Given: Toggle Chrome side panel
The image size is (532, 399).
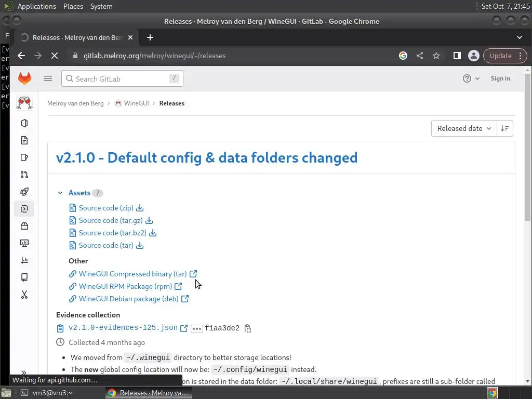Looking at the screenshot, I should tap(457, 56).
